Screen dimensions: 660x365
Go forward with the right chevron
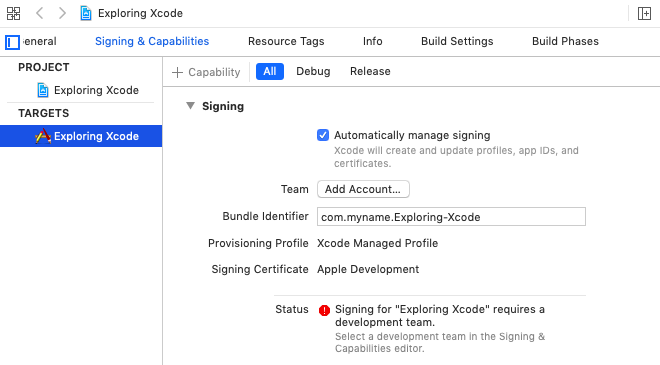coord(62,13)
